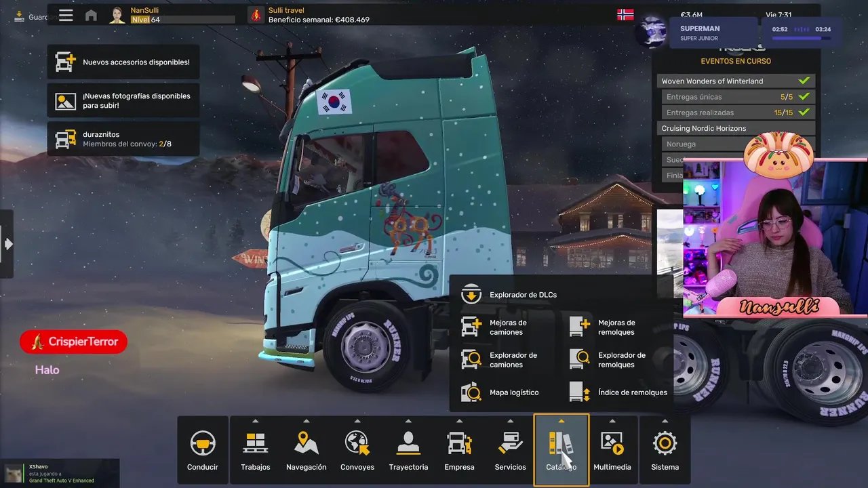This screenshot has width=868, height=488.
Task: Open the Trabajos menu
Action: [256, 450]
